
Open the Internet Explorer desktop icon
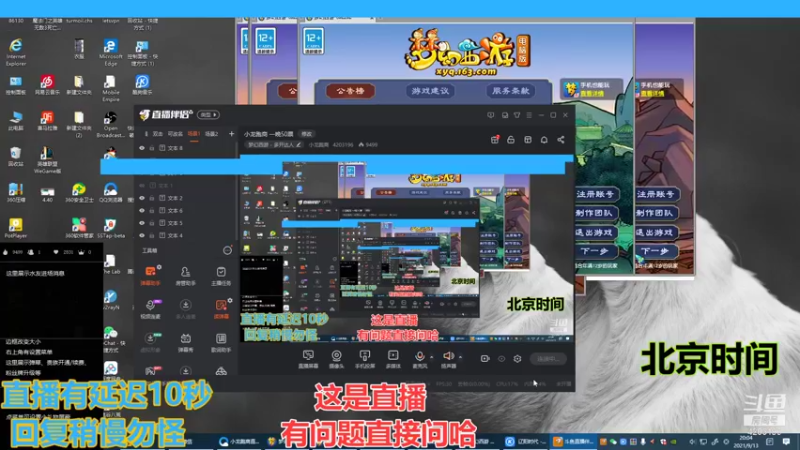click(x=16, y=53)
